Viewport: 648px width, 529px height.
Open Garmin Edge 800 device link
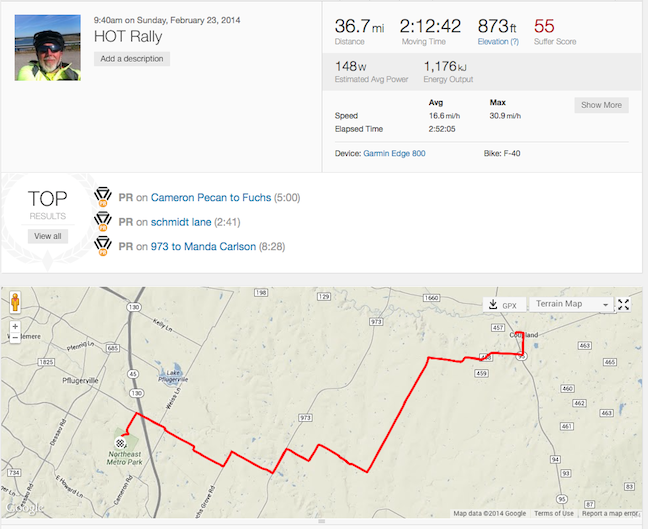(394, 153)
